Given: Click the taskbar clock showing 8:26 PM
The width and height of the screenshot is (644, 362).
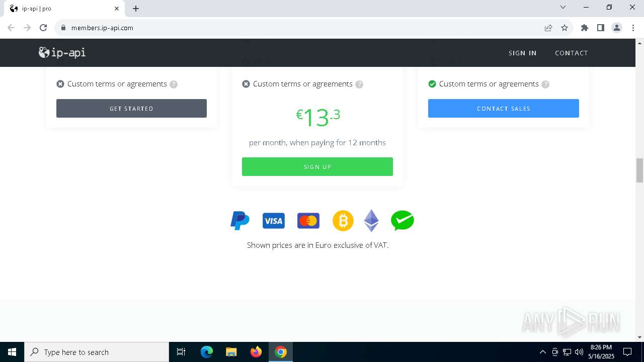Looking at the screenshot, I should click(601, 352).
